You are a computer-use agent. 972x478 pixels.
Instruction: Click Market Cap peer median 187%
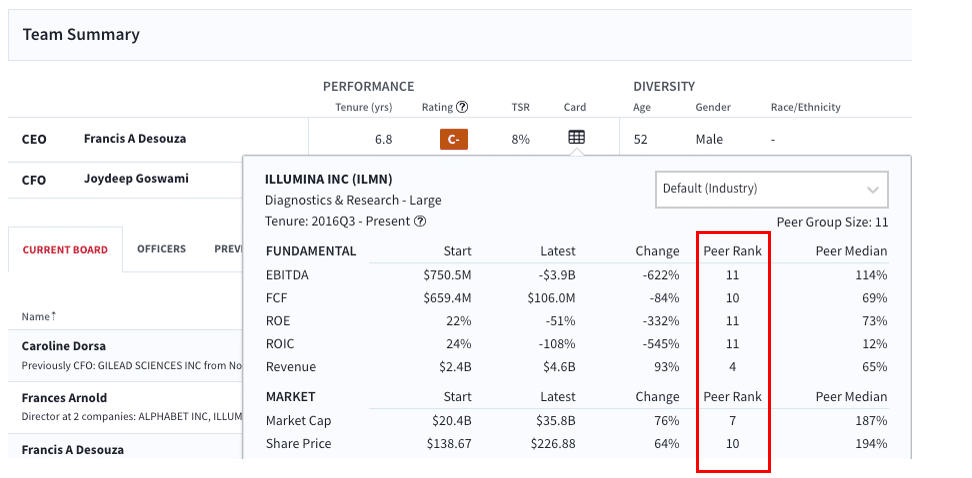pos(872,421)
